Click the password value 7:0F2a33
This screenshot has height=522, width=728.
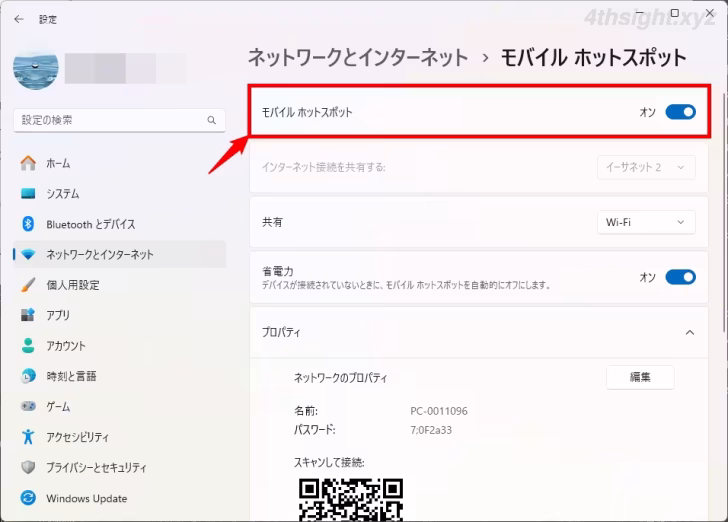431,430
